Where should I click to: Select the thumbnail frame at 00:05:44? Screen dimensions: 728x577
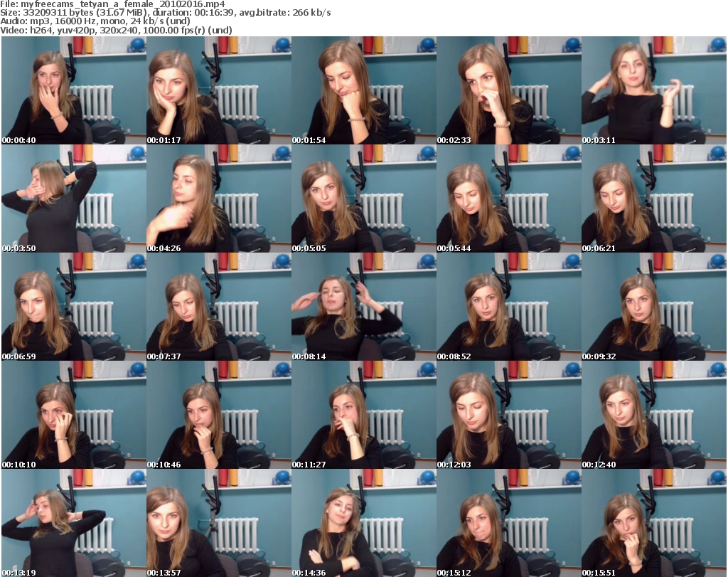pos(509,198)
